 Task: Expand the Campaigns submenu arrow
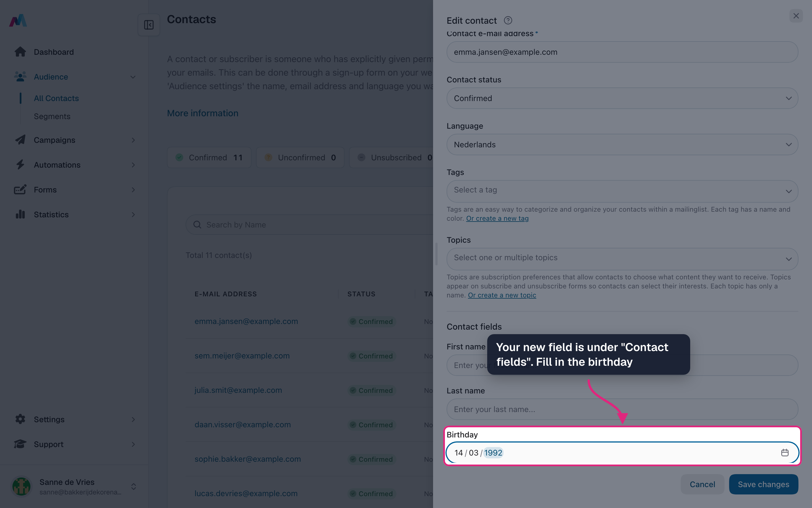click(x=133, y=140)
